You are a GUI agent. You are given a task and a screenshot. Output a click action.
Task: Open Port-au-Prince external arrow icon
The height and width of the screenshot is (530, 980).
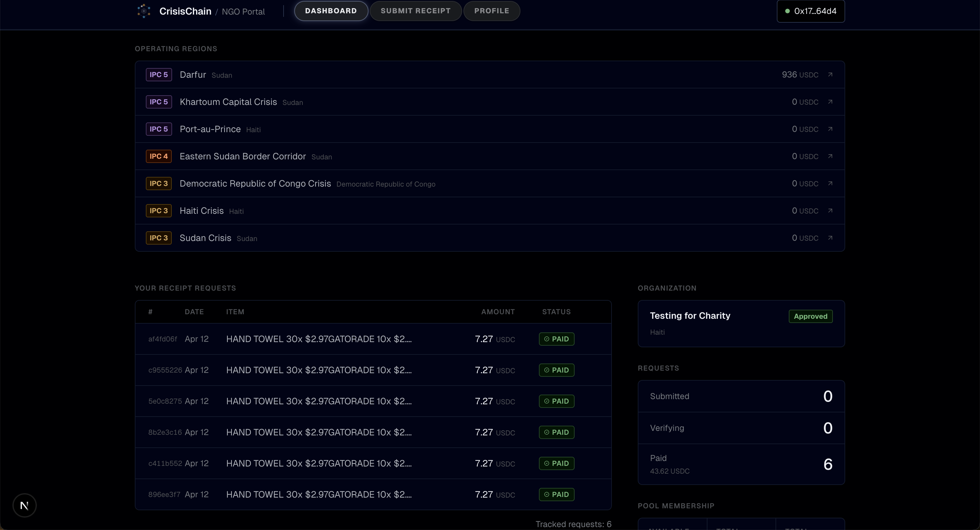tap(830, 129)
